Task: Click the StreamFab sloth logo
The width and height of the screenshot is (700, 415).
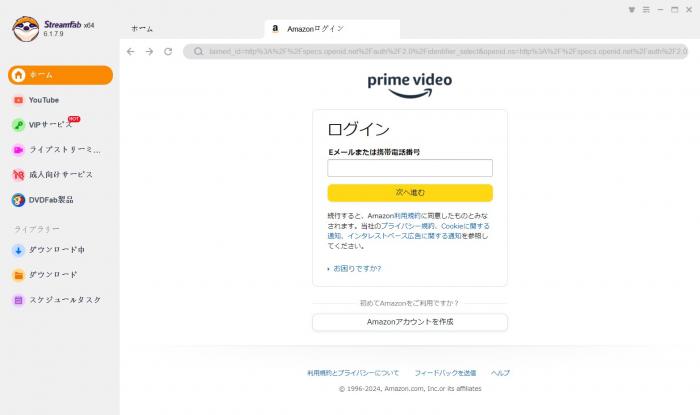Action: coord(25,29)
